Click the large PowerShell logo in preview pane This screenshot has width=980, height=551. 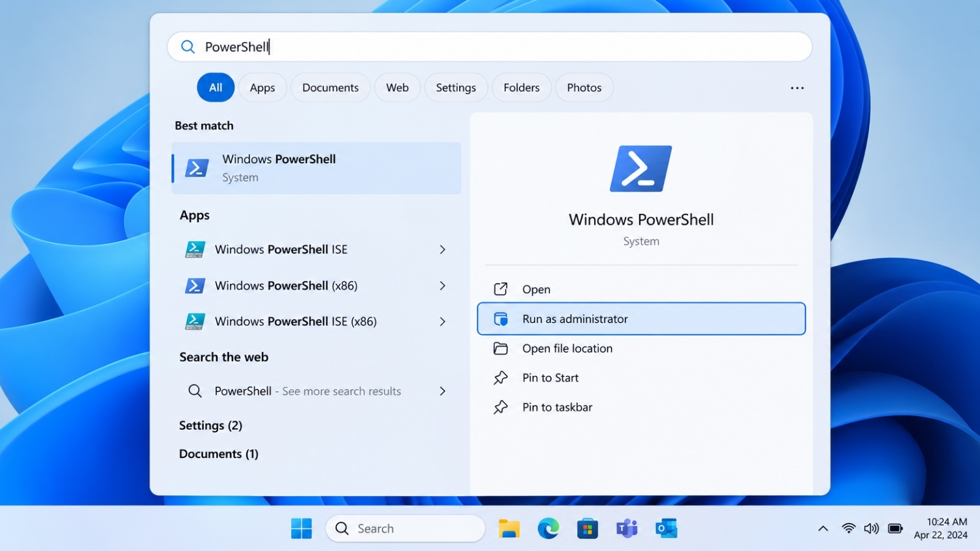coord(641,168)
